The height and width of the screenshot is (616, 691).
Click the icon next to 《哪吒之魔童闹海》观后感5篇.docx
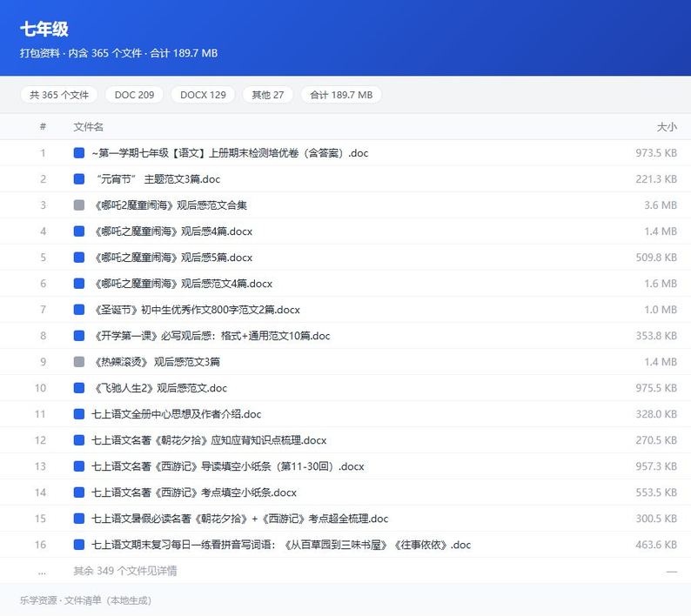[79, 258]
